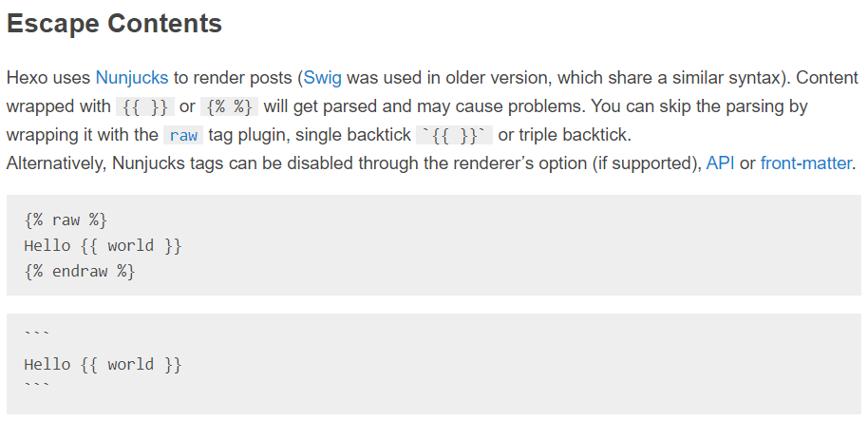The height and width of the screenshot is (421, 868).
Task: Click the {% endraw %} line in code block
Action: point(80,272)
